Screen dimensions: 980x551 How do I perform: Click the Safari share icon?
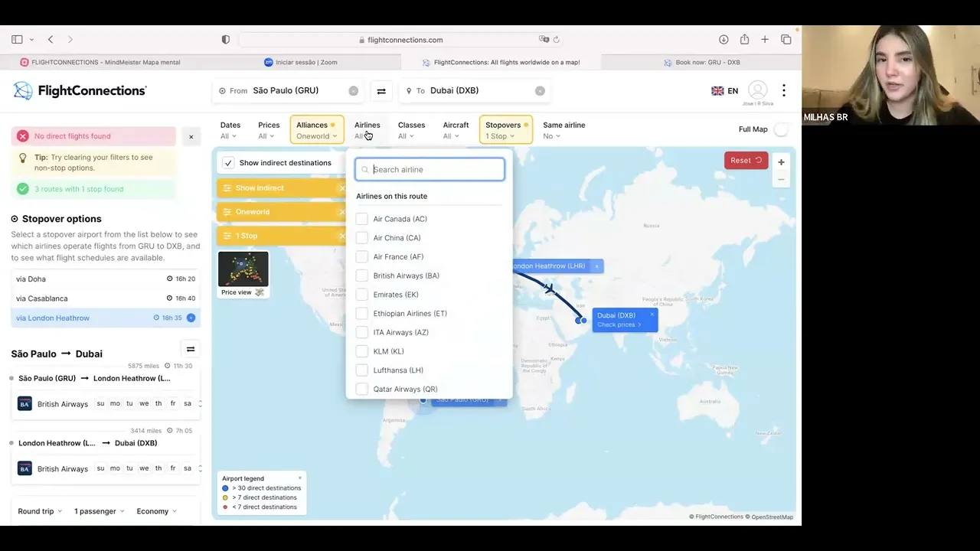[744, 39]
